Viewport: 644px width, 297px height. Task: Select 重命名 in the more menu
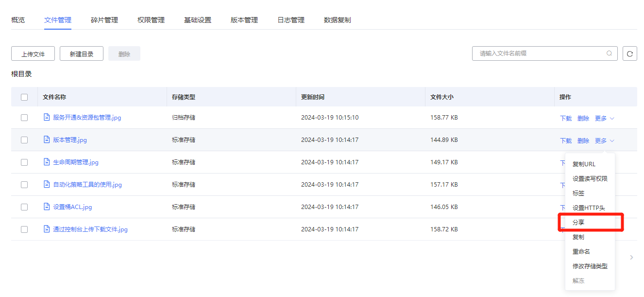[590, 252]
